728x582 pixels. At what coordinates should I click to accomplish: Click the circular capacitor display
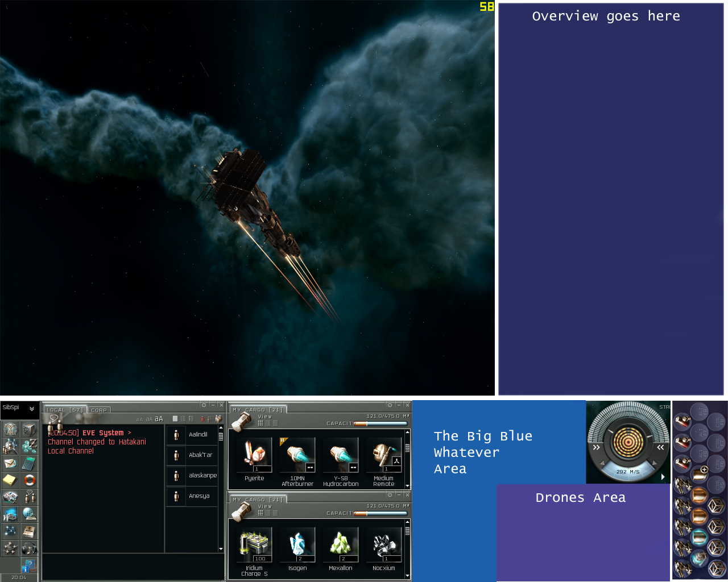[x=628, y=442]
